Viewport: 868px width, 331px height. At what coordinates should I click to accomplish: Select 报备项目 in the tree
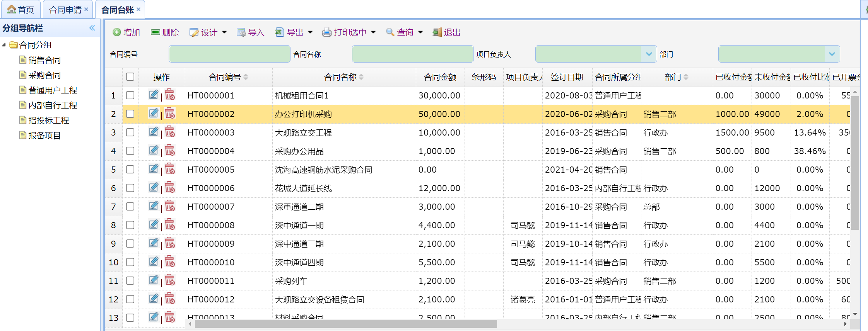[44, 135]
